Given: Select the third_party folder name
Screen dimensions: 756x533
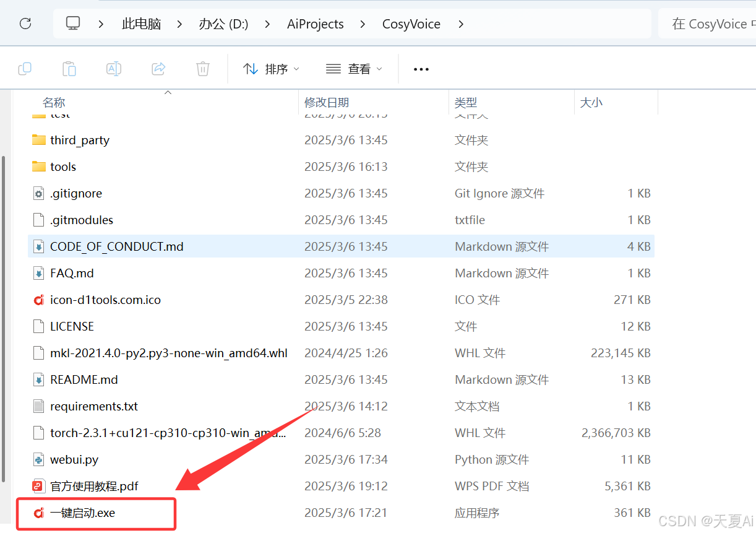Looking at the screenshot, I should click(80, 141).
